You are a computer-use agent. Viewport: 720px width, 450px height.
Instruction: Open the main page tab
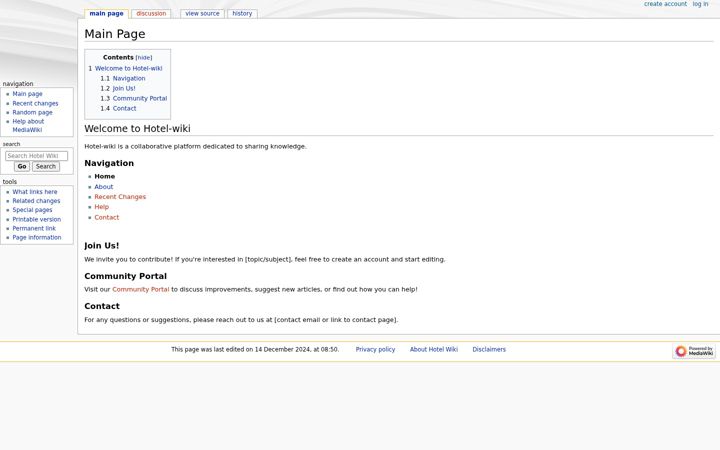(x=106, y=14)
